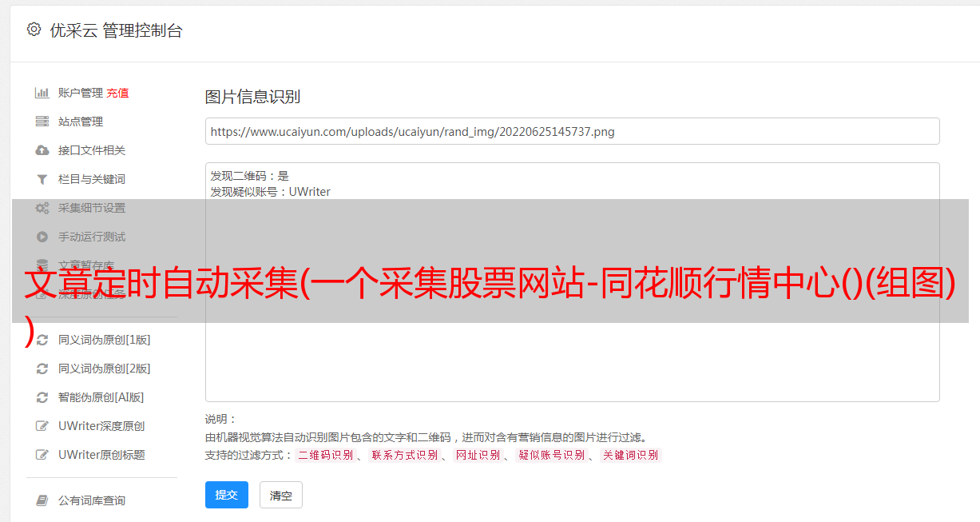Click the red 充值 link
The height and width of the screenshot is (522, 980).
(x=117, y=93)
